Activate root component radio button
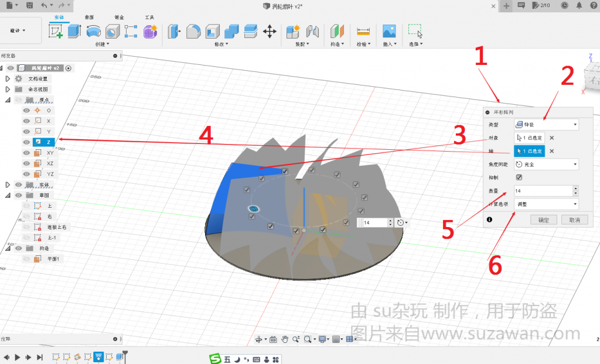 (x=69, y=68)
